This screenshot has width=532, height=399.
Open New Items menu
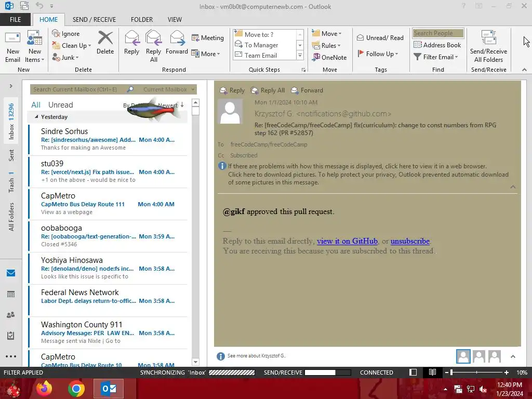pyautogui.click(x=35, y=47)
